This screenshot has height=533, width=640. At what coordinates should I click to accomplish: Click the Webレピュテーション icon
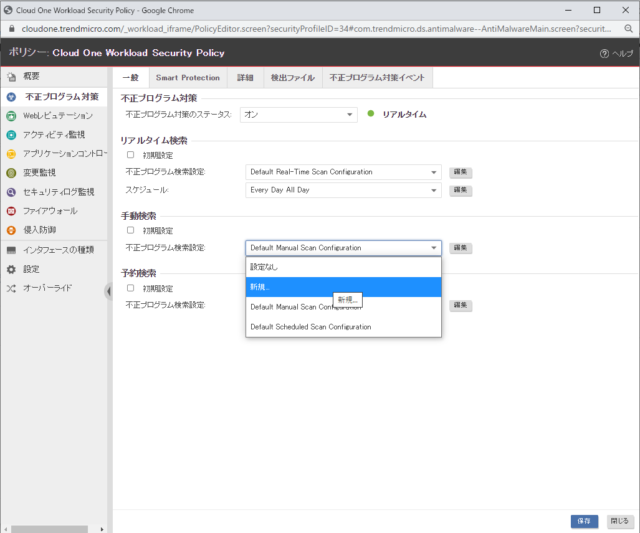point(11,116)
